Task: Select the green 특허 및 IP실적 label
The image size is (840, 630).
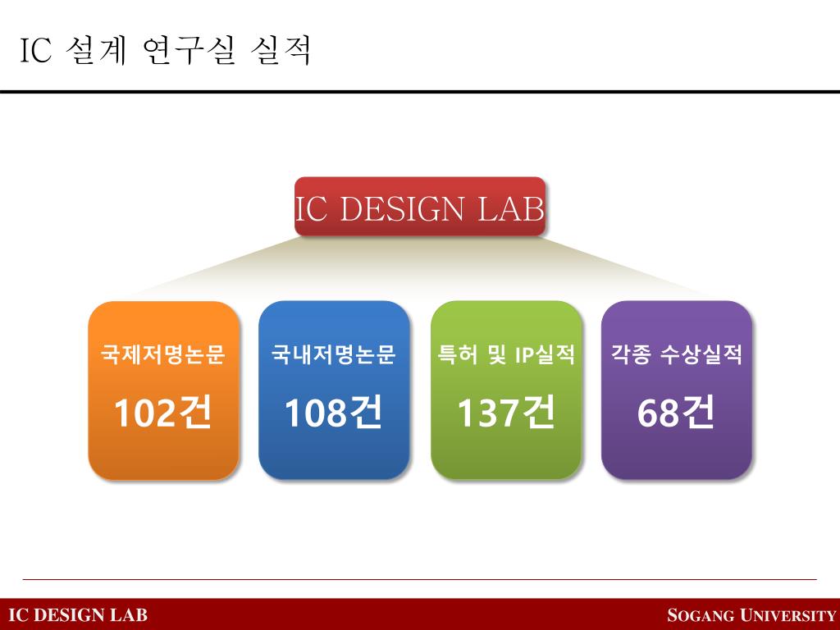Action: coord(506,354)
